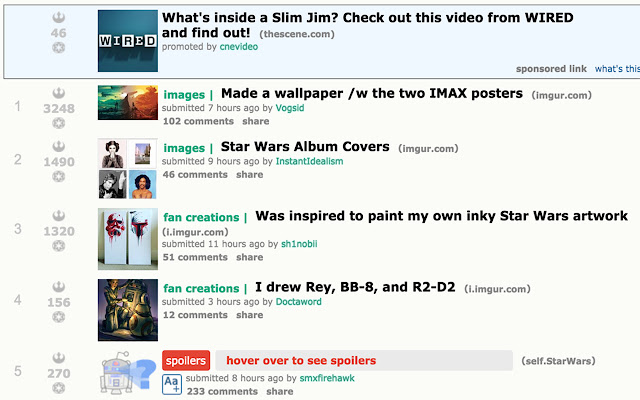Click the red spoilers tag
This screenshot has height=400, width=640.
click(186, 360)
